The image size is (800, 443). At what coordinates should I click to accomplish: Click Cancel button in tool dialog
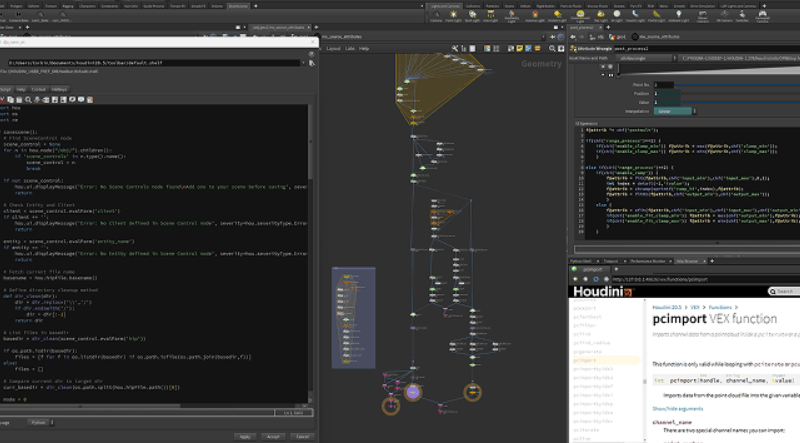click(x=303, y=437)
